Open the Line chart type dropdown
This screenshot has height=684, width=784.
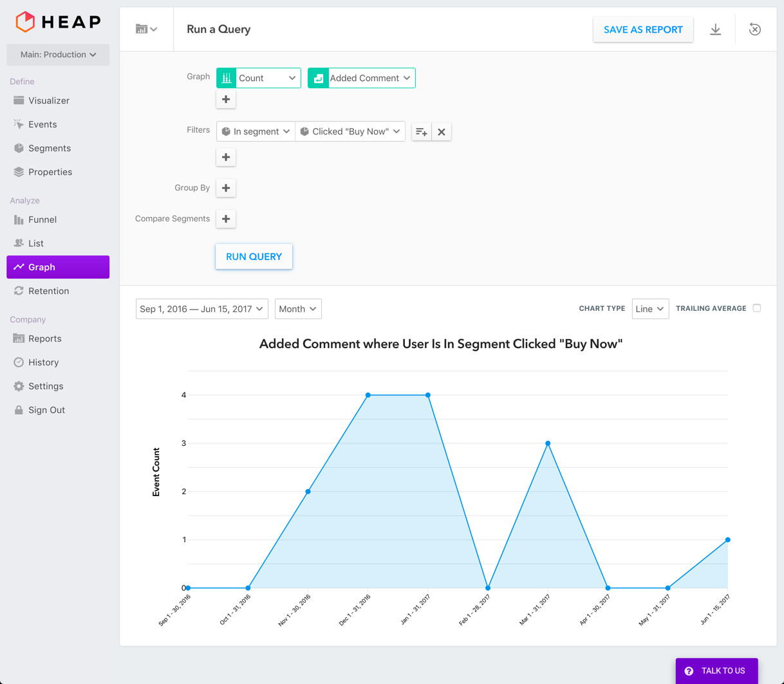click(x=650, y=309)
